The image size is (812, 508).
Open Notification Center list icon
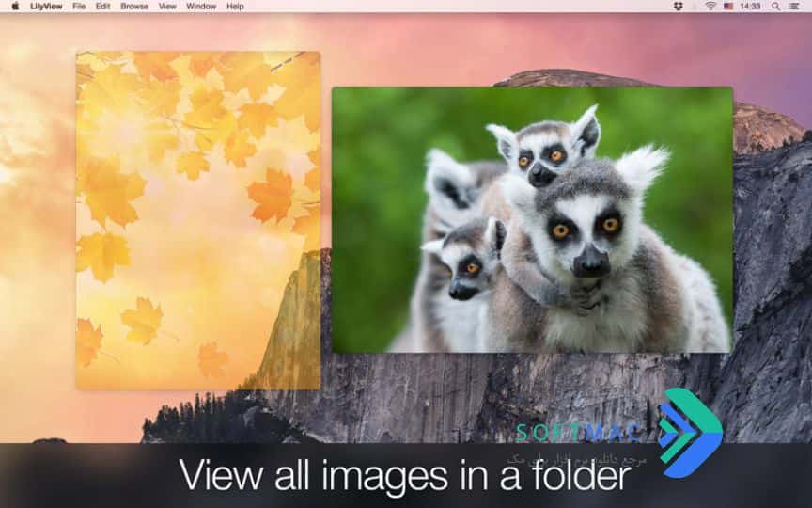(x=794, y=7)
